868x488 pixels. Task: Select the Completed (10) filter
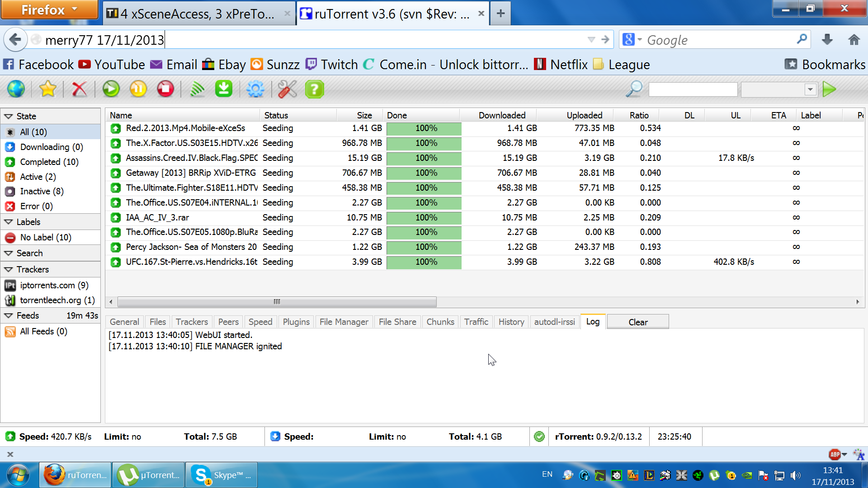click(51, 162)
